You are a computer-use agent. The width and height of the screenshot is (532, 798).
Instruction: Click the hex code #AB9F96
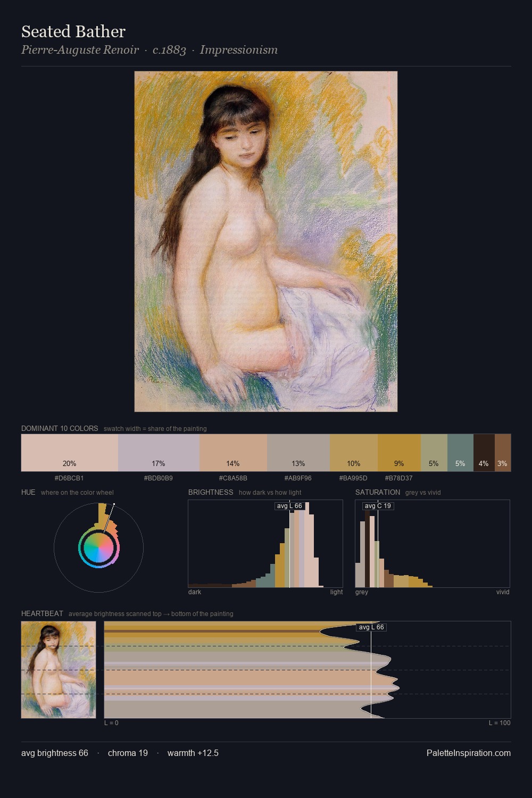tap(298, 478)
